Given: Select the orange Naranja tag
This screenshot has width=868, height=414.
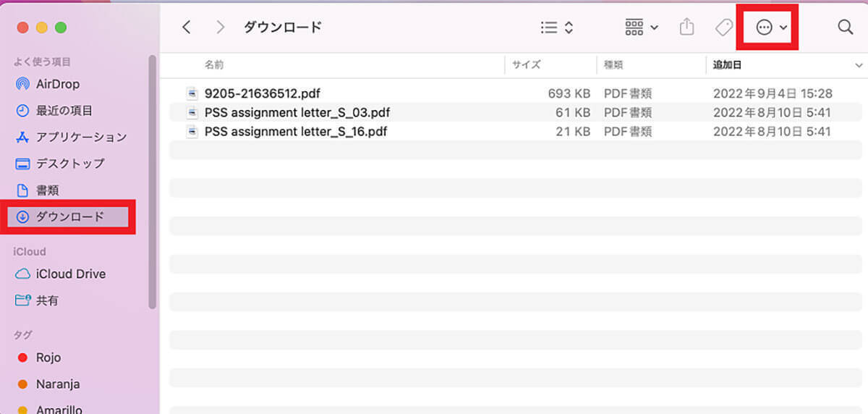Looking at the screenshot, I should coord(48,384).
